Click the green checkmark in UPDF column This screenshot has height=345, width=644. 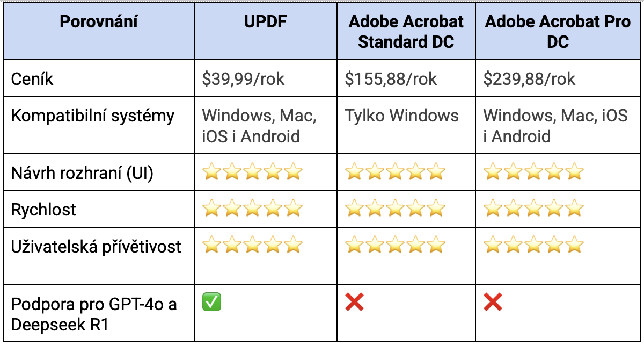pos(211,303)
